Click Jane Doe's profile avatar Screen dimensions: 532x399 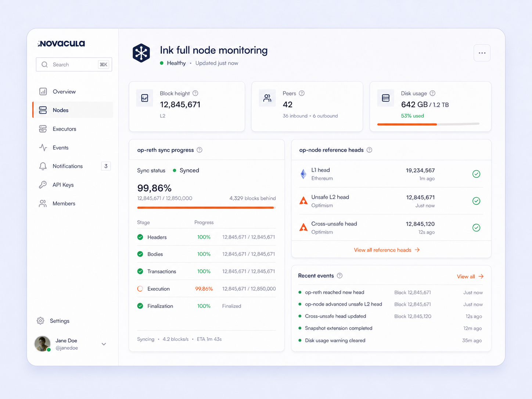pyautogui.click(x=42, y=344)
